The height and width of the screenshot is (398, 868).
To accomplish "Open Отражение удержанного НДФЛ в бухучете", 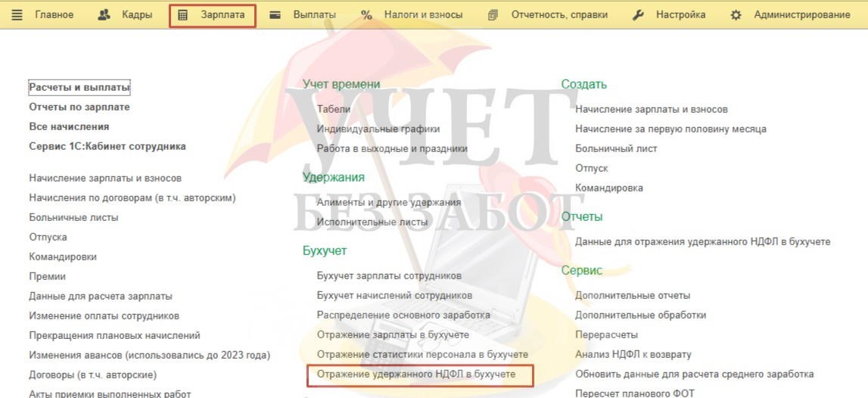I will click(x=416, y=375).
